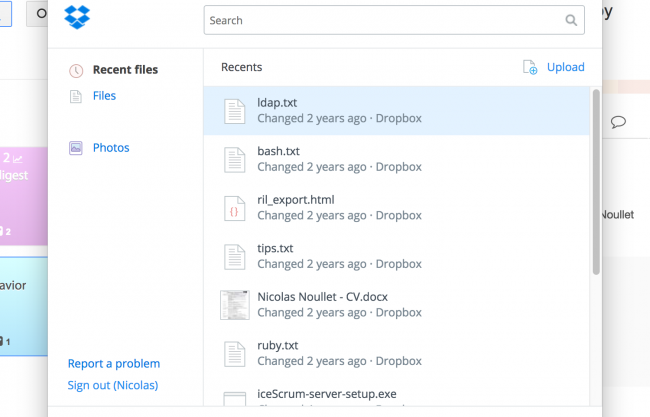Click the search magnifying glass icon
The height and width of the screenshot is (417, 650).
pyautogui.click(x=571, y=20)
